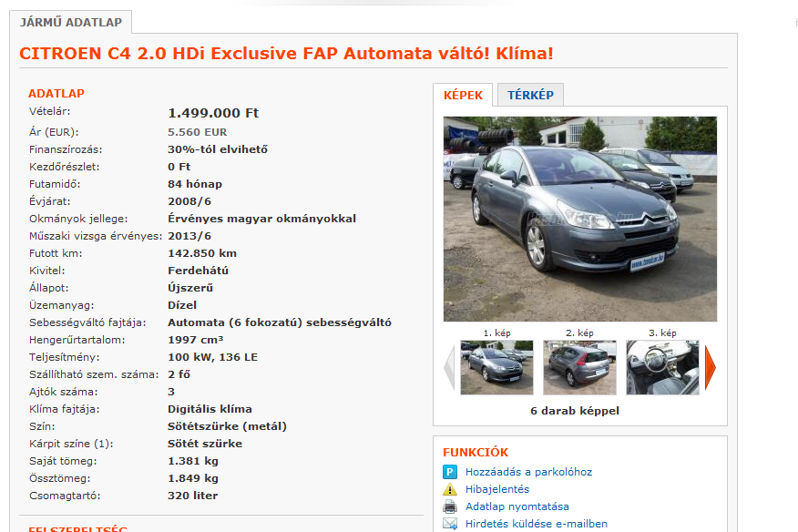Switch to the TÉRKÉP tab
Screen dimensions: 798x532
pos(530,95)
